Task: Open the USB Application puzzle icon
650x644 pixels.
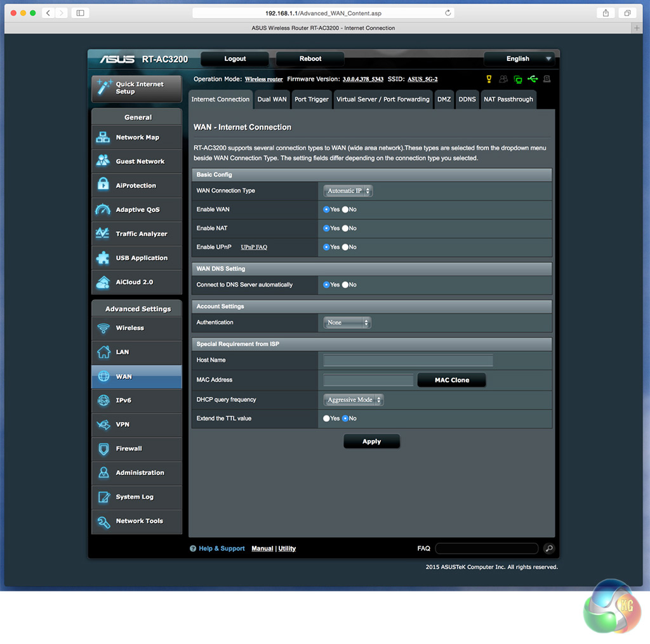Action: point(103,258)
